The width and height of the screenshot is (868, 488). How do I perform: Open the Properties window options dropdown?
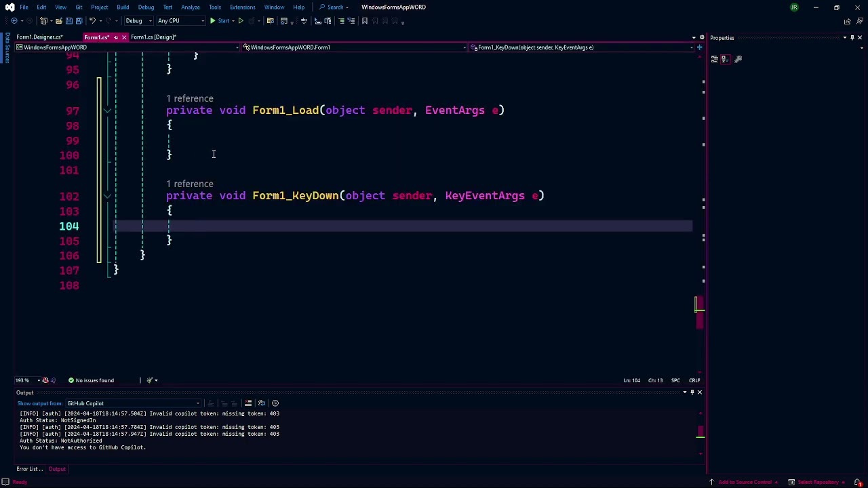(845, 38)
